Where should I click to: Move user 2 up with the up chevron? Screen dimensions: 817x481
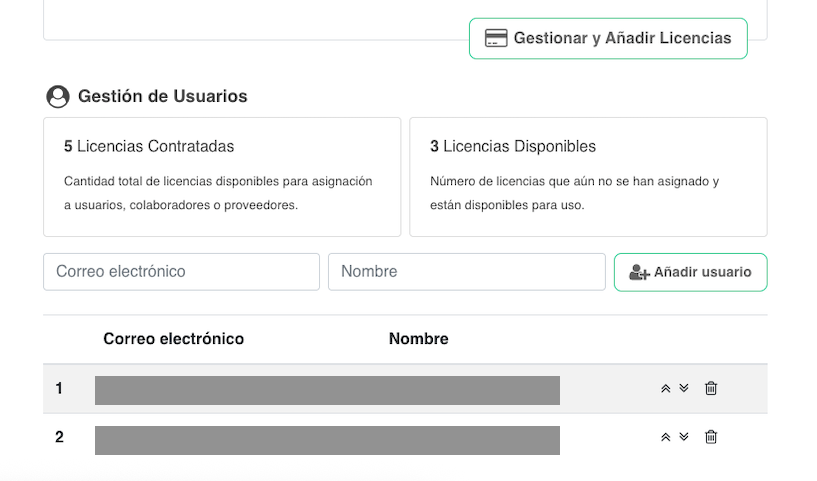point(666,437)
